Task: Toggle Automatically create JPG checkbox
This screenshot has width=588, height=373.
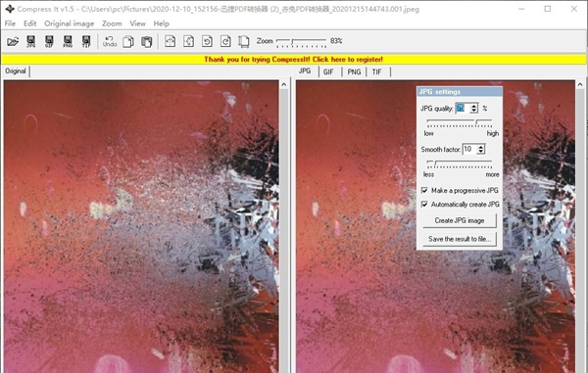Action: [x=424, y=205]
